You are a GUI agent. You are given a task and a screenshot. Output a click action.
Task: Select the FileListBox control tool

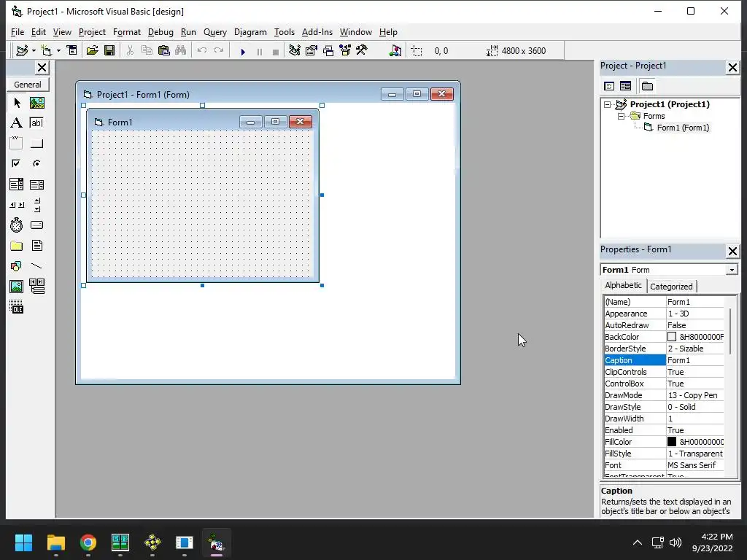click(36, 246)
